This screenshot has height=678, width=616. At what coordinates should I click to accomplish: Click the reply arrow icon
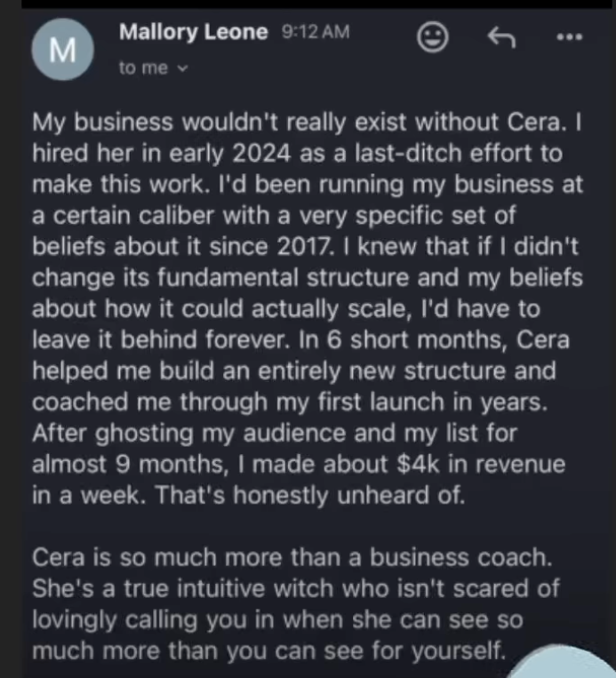click(502, 36)
